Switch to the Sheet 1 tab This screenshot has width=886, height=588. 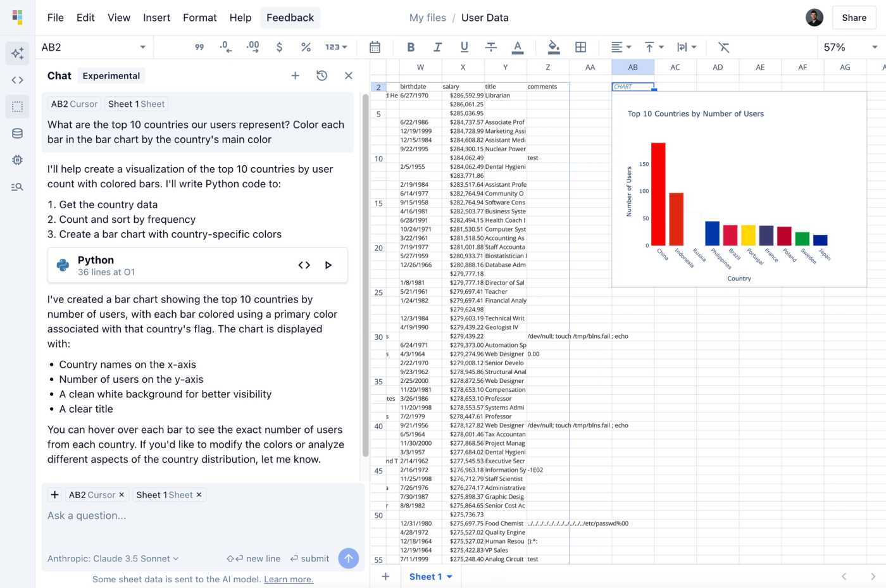(425, 576)
